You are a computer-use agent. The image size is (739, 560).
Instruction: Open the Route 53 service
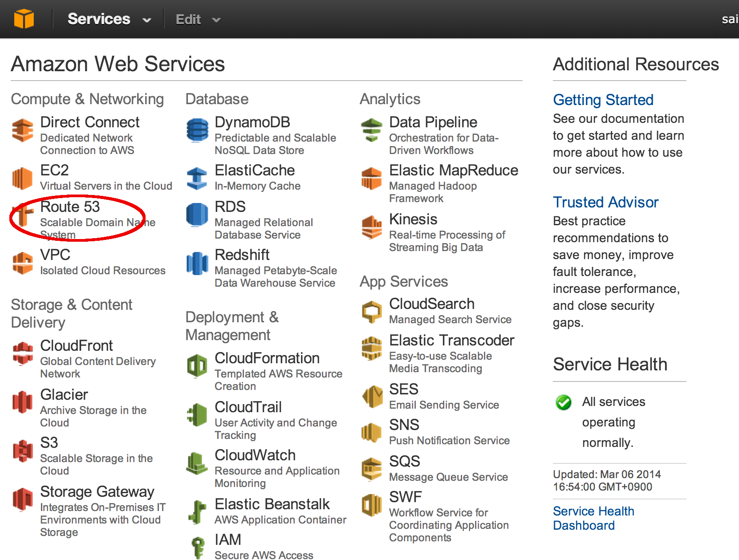coord(70,207)
